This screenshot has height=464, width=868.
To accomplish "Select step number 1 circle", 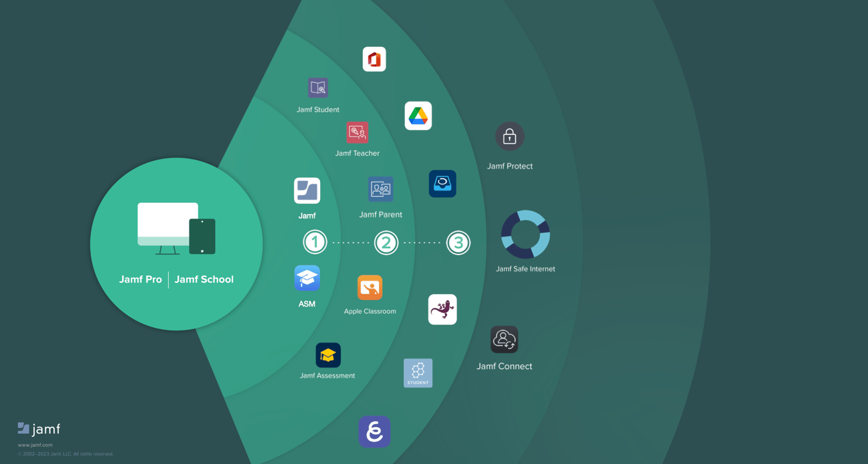I will coord(315,243).
